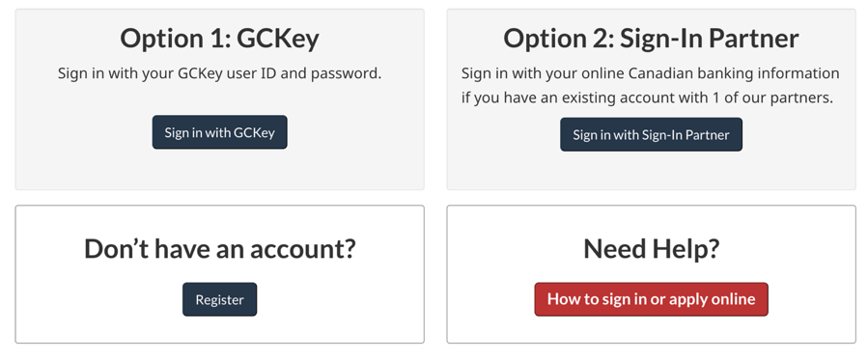Click the word account in the registration heading
This screenshot has height=362, width=868.
pyautogui.click(x=297, y=250)
